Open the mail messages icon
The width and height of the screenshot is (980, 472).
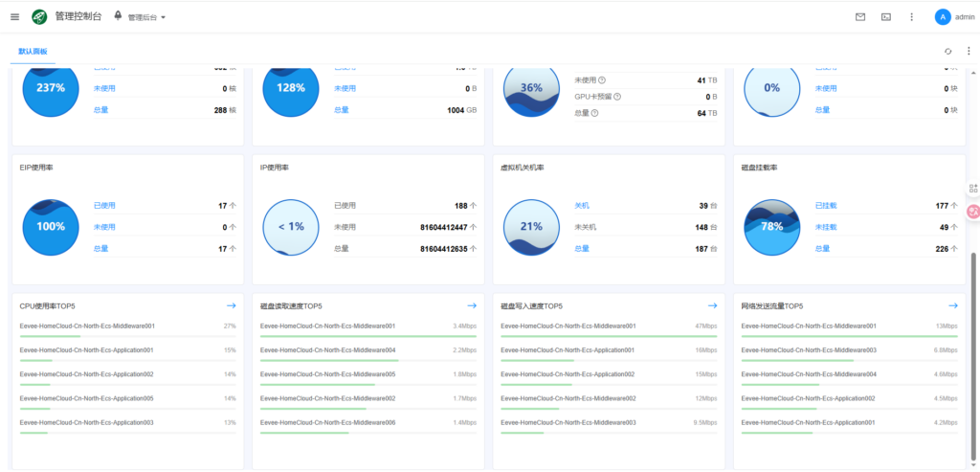pyautogui.click(x=860, y=17)
